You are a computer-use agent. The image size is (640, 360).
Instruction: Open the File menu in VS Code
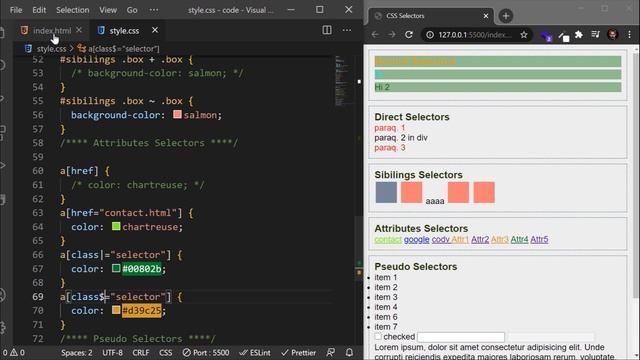16,10
